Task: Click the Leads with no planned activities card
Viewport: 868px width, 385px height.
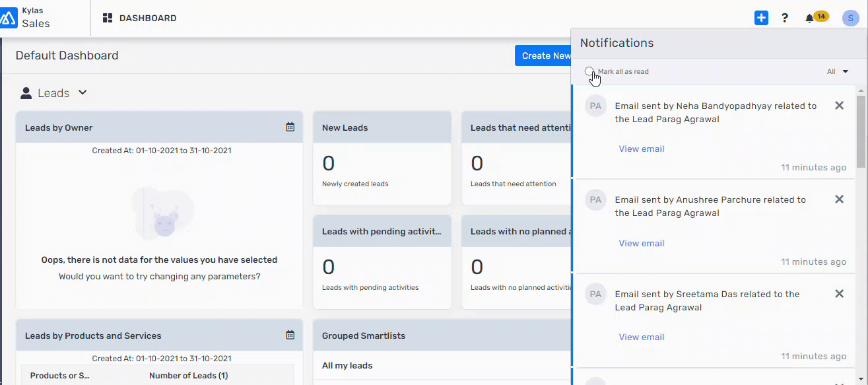Action: coord(517,262)
